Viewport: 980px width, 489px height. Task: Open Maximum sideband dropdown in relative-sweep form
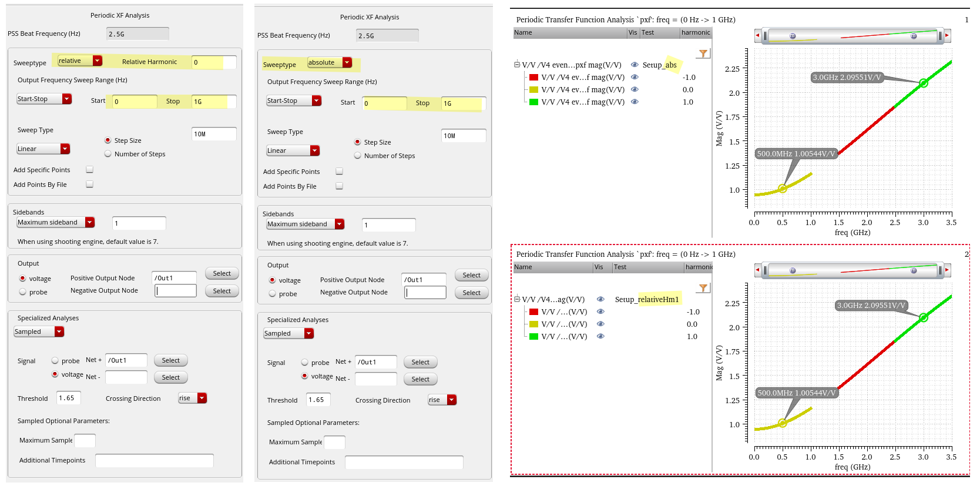56,222
